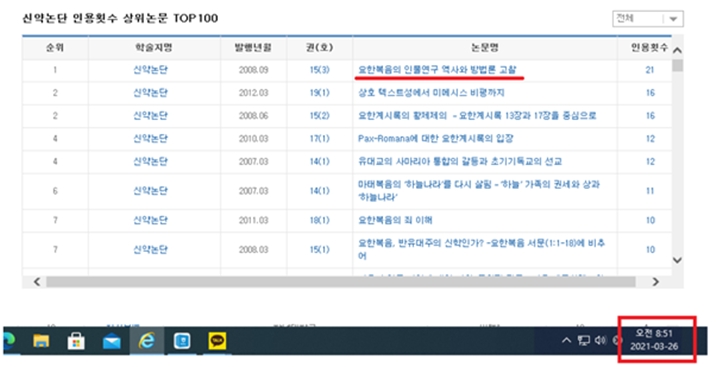Open KakaoTalk from the taskbar
This screenshot has height=367, width=716.
[x=217, y=341]
